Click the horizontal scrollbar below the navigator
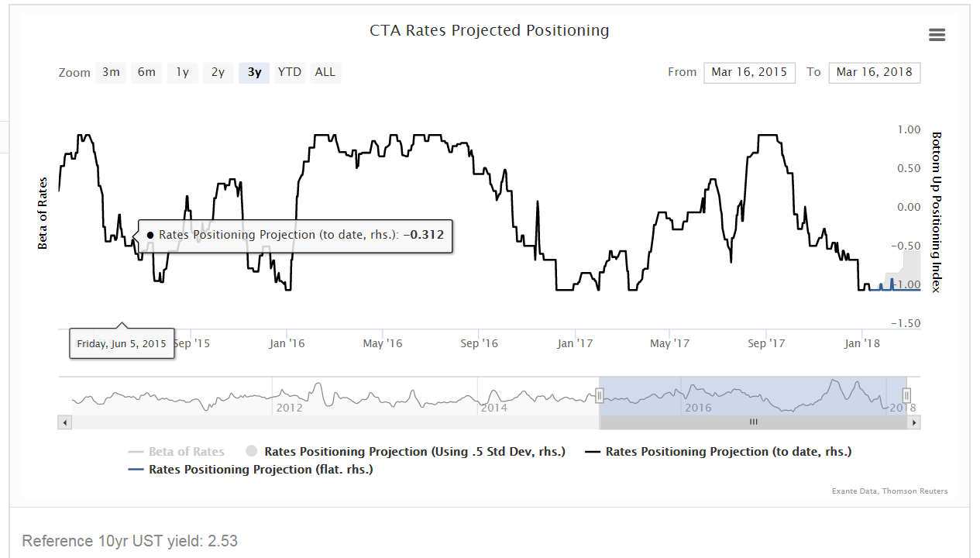Screen dimensions: 980x558 tap(753, 422)
